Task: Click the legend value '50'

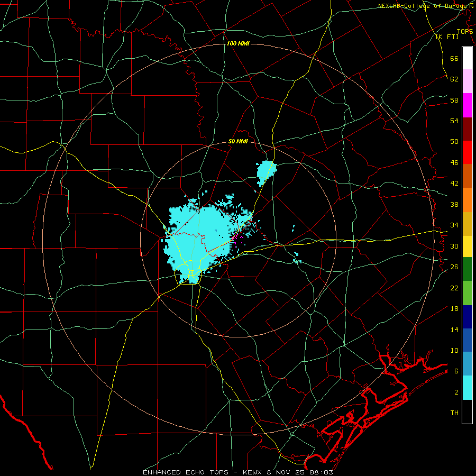Action: click(454, 142)
